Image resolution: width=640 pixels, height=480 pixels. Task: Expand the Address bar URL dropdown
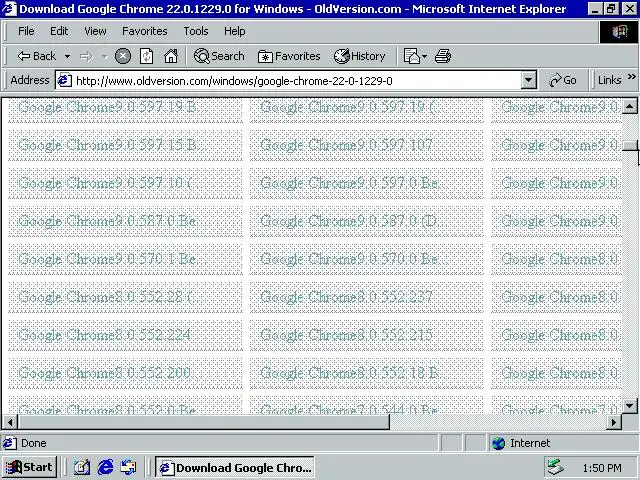coord(528,80)
